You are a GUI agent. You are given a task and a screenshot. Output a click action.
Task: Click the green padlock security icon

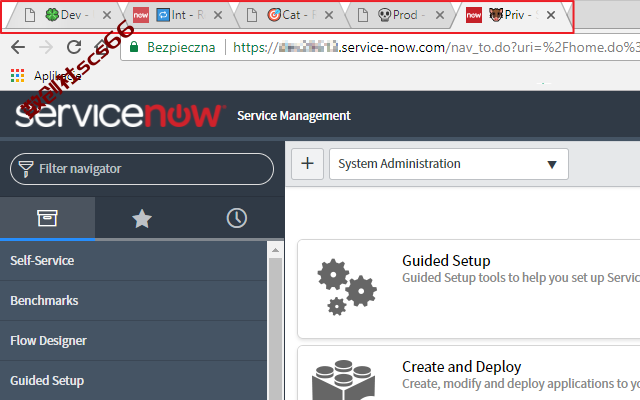pos(134,47)
